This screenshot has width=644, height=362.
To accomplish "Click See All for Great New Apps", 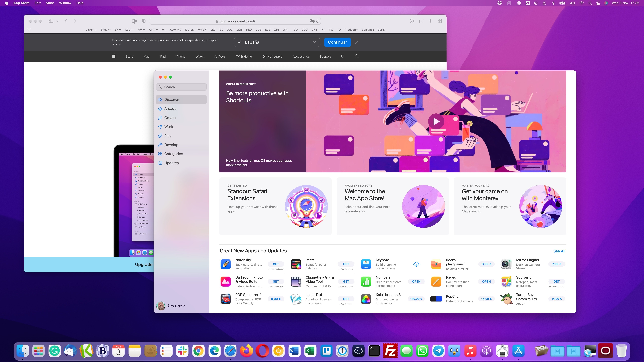I will pos(559,251).
